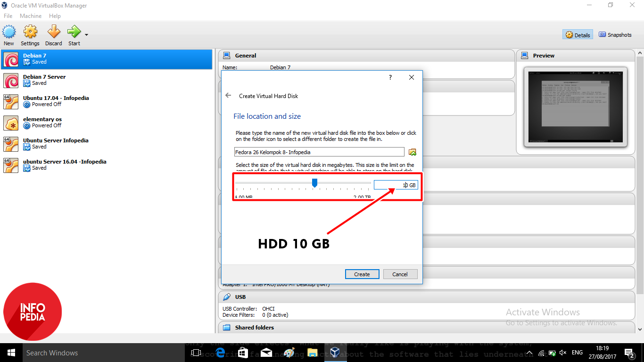This screenshot has height=362, width=644.
Task: Click the disk size field showing 10 GB
Action: point(396,185)
